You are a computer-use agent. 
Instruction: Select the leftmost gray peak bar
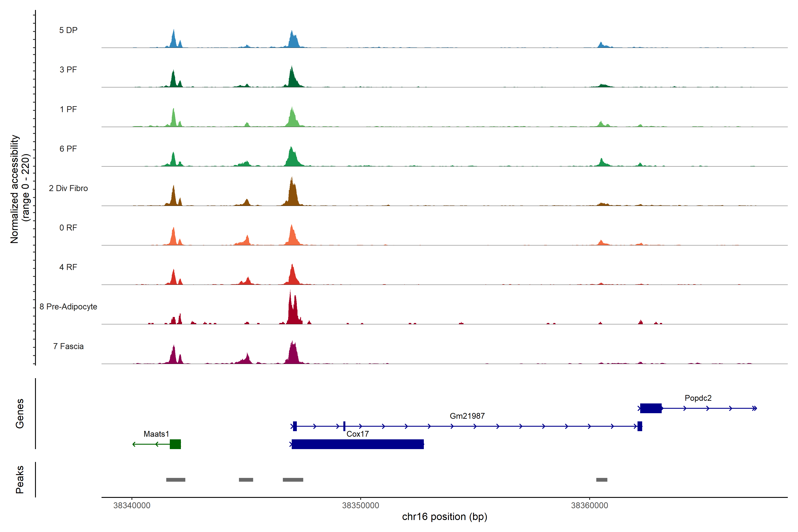(x=176, y=480)
